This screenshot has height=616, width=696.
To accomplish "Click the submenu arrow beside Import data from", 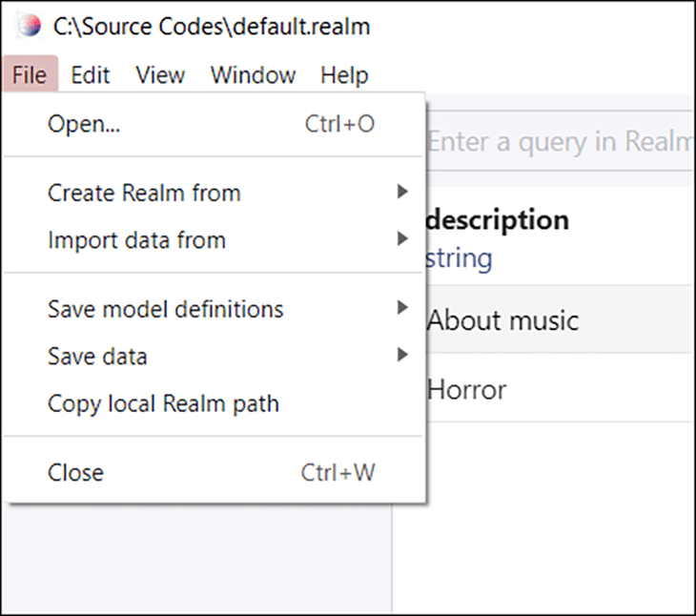I will click(x=402, y=239).
